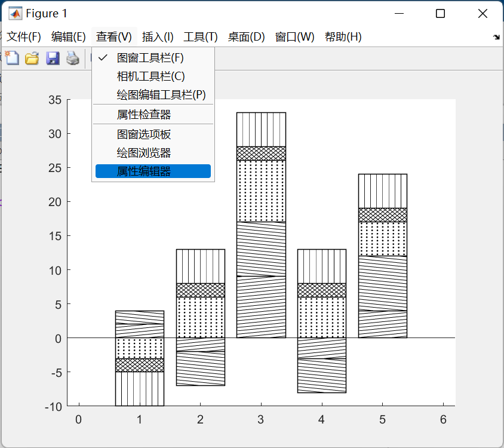Viewport: 504px width, 448px height.
Task: Maximize the Figure 1 window
Action: point(440,14)
